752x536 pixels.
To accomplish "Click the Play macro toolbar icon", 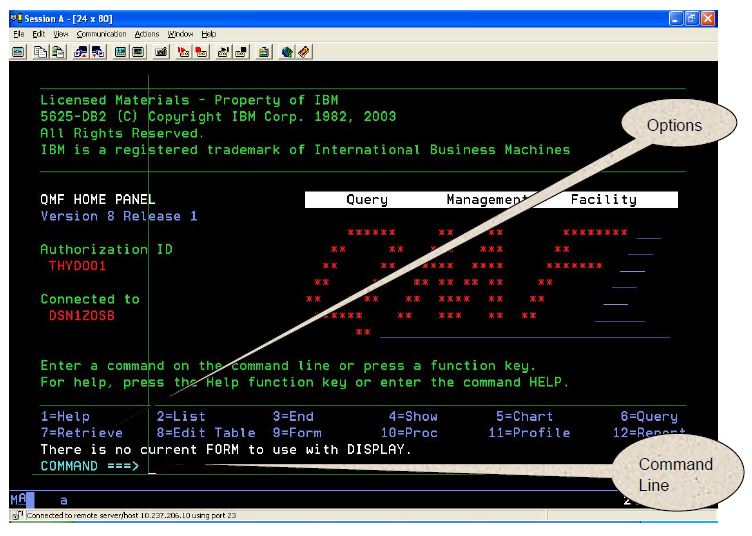I will click(223, 52).
